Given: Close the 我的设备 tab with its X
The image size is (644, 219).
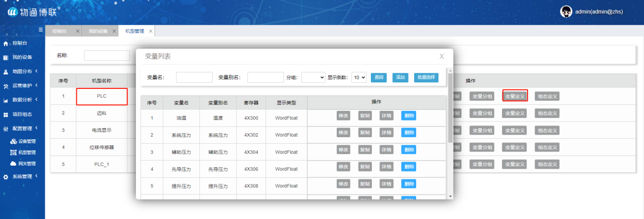Looking at the screenshot, I should click(x=114, y=31).
